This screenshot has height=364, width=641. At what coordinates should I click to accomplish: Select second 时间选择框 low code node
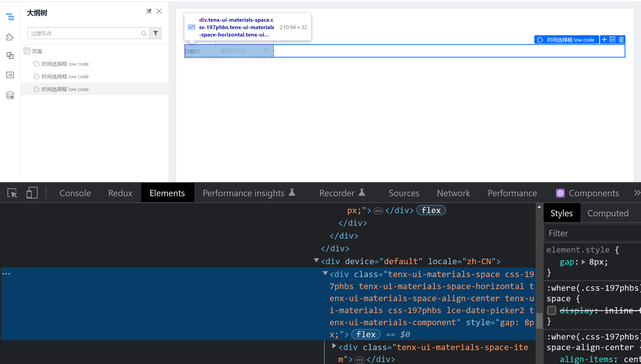95,77
